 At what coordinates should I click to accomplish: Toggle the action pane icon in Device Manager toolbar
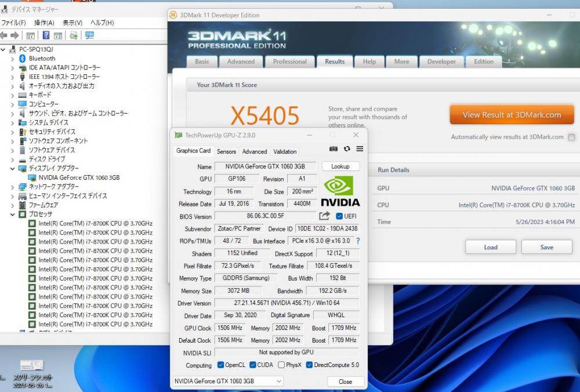coord(58,35)
